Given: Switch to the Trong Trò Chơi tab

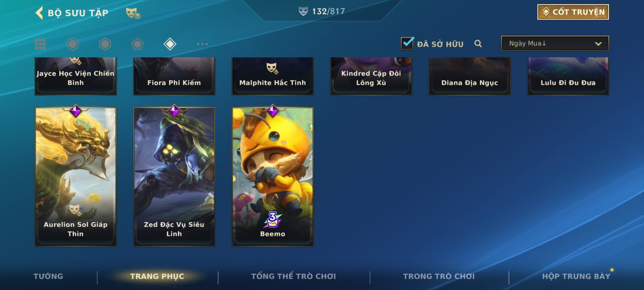Looking at the screenshot, I should point(439,276).
